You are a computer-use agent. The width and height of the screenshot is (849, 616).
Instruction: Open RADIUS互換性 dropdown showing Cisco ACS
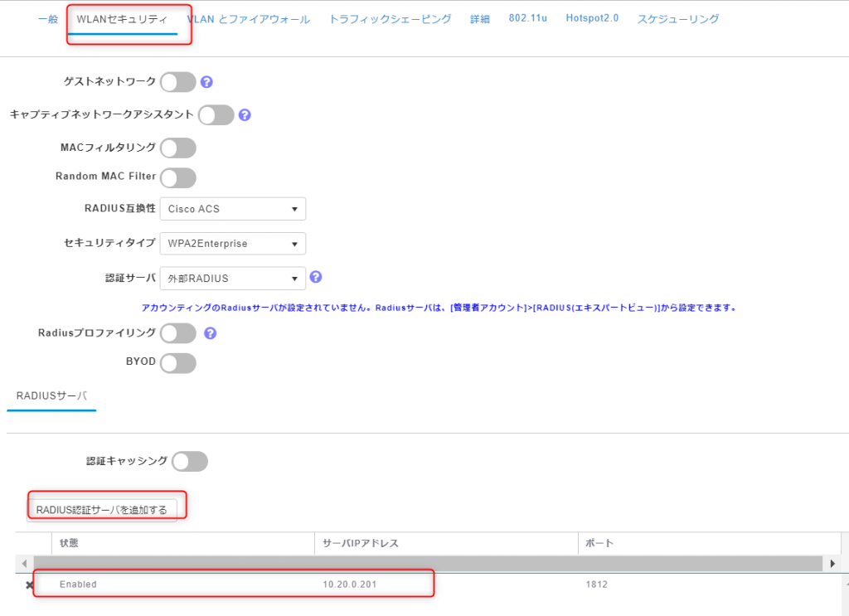[x=232, y=209]
